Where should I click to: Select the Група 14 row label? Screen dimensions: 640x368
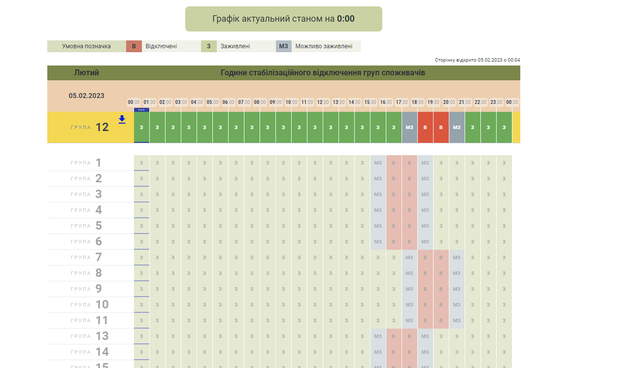coord(89,352)
